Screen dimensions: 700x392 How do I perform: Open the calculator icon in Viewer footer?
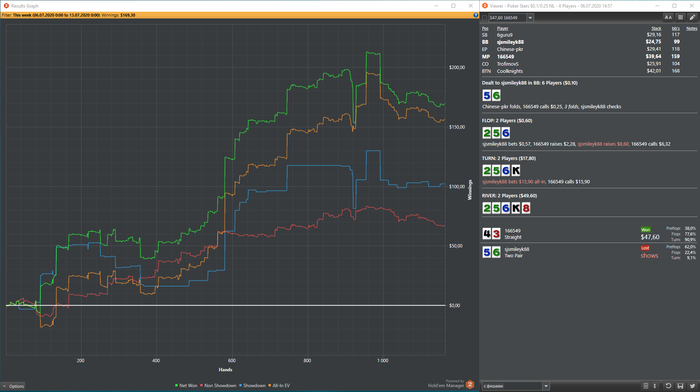click(646, 386)
